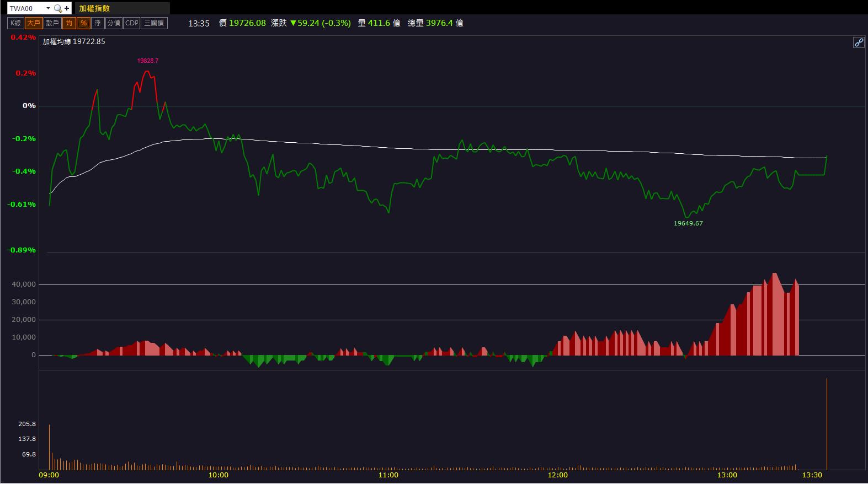Click the plus add-symbol icon
868x484 pixels.
[x=67, y=9]
